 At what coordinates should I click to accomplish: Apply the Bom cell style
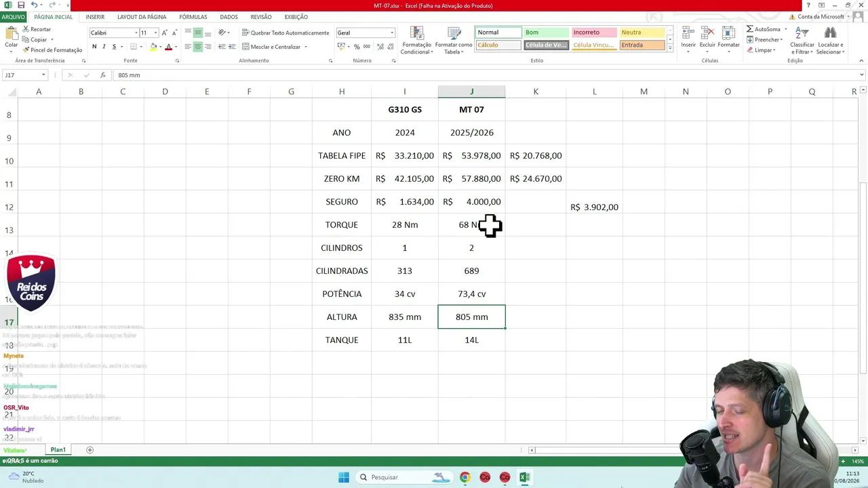point(546,33)
